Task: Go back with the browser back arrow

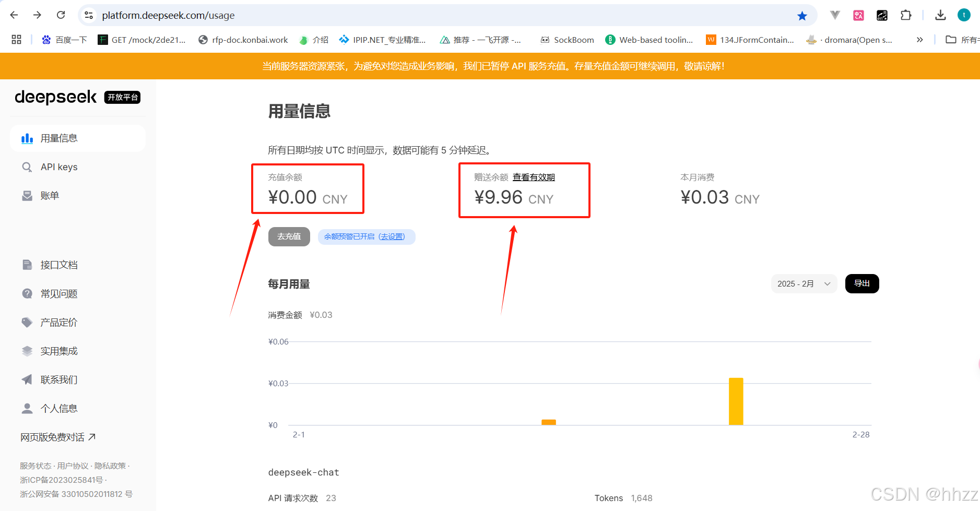Action: point(14,15)
